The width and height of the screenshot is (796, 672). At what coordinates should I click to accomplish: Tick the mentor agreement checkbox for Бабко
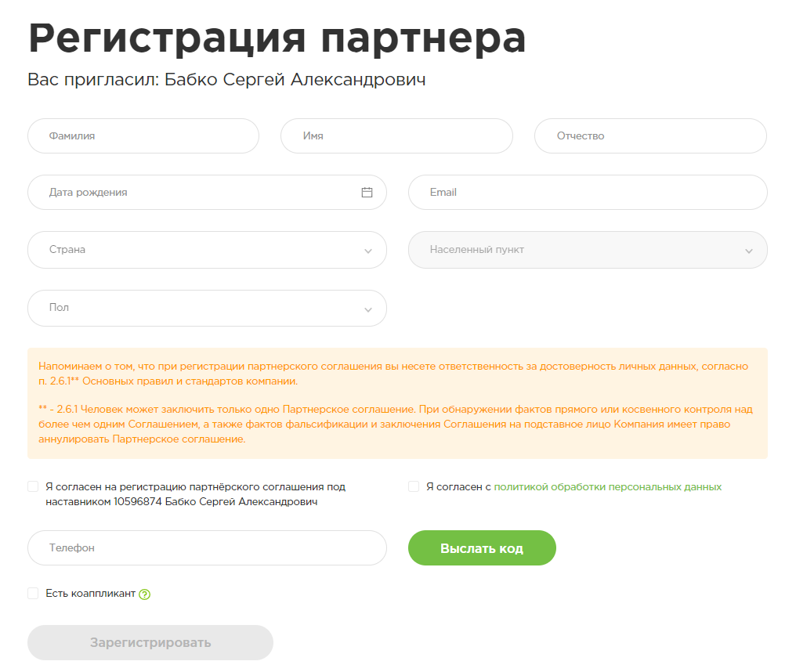tap(33, 486)
